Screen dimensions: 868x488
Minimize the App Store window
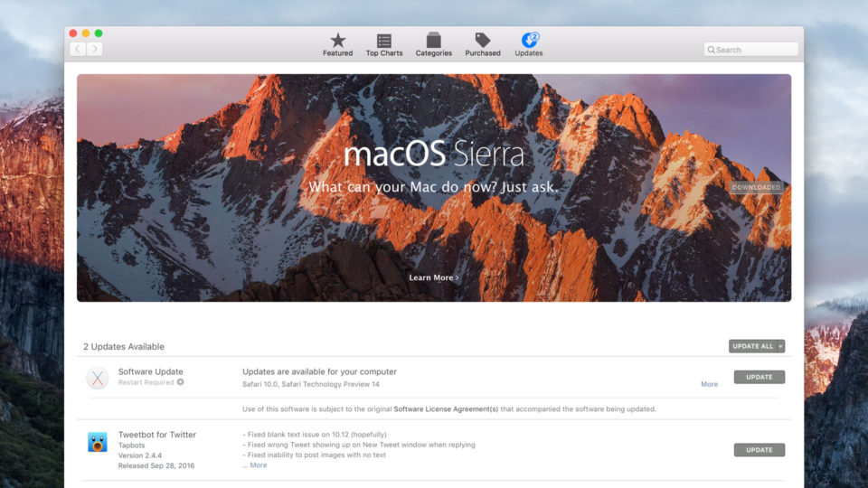(x=86, y=33)
